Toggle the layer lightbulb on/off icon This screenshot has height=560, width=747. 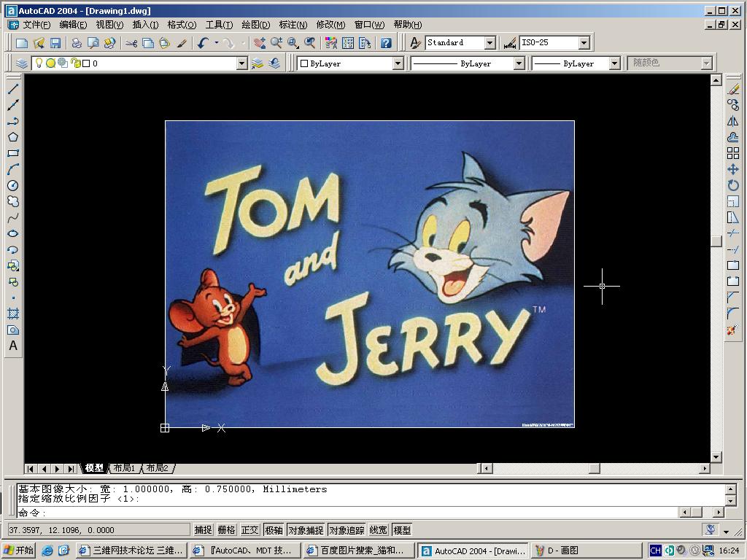[39, 63]
